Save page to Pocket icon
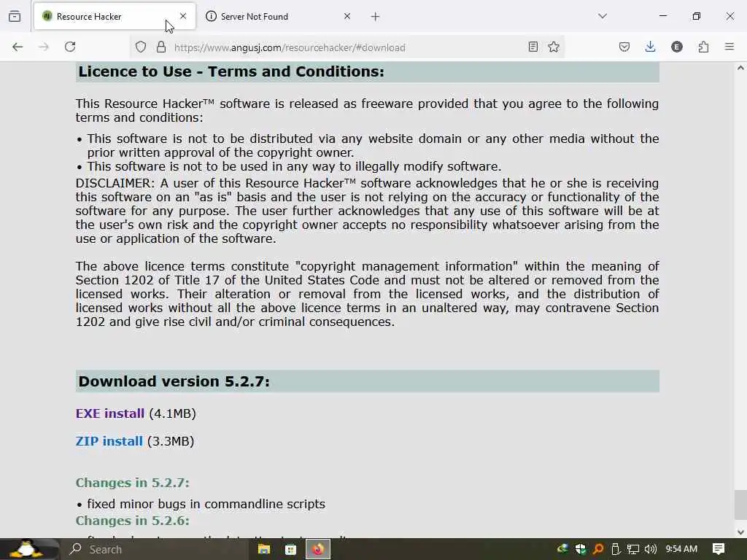The image size is (747, 560). tap(624, 47)
